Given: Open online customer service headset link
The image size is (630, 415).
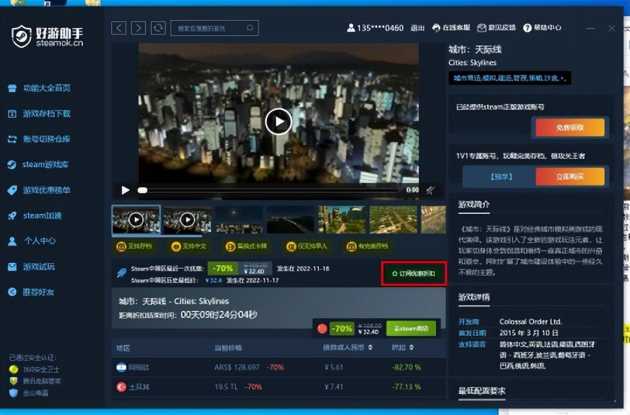Looking at the screenshot, I should (x=451, y=28).
